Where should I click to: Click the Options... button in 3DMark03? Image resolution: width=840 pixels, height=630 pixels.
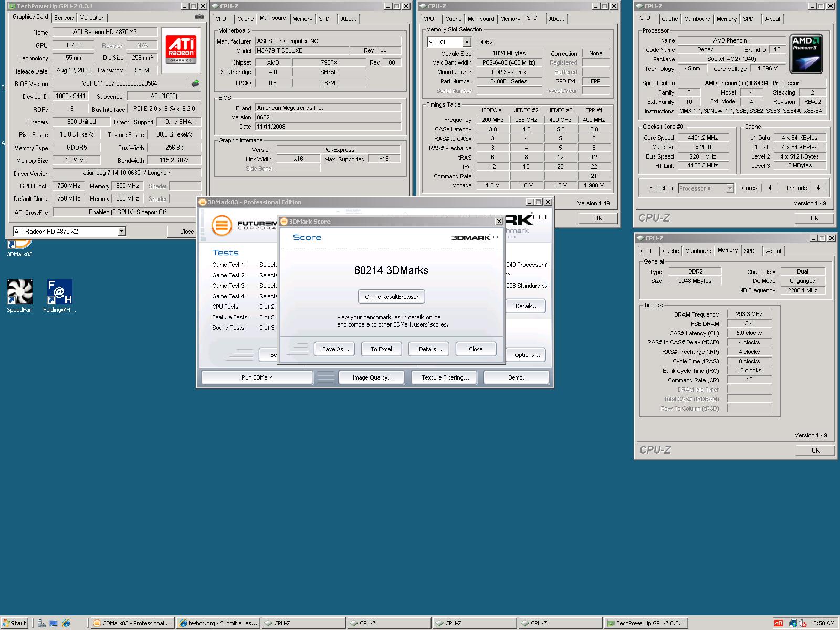point(527,355)
